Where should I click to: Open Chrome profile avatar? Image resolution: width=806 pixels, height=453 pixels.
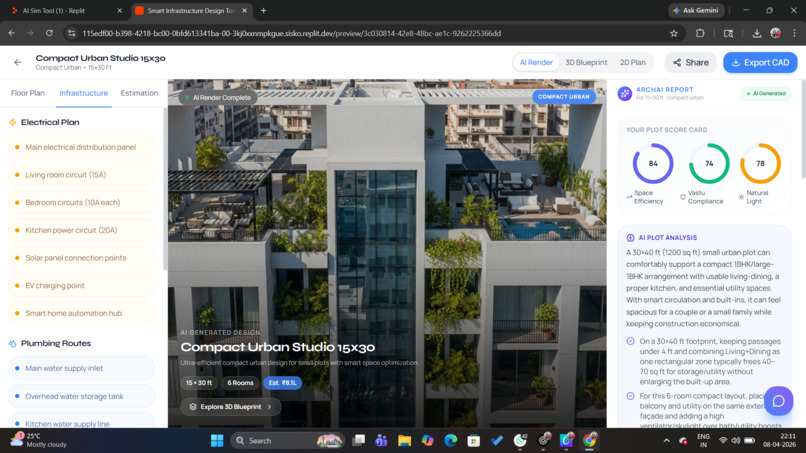(776, 33)
